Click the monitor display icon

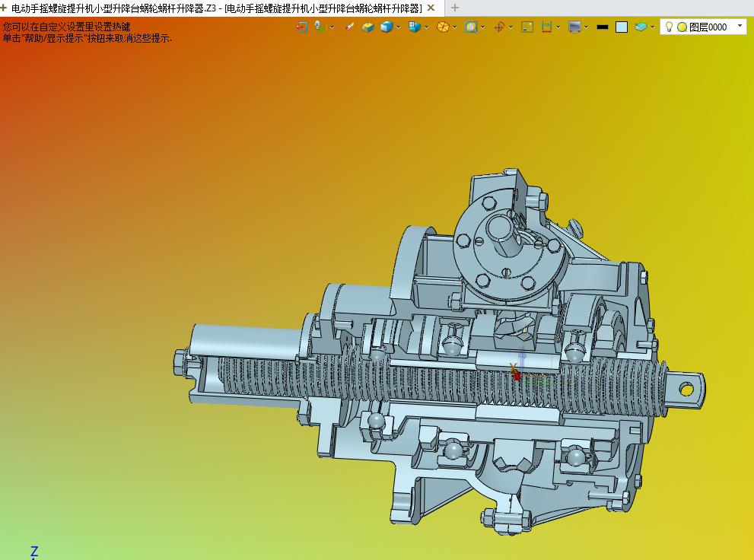[574, 27]
